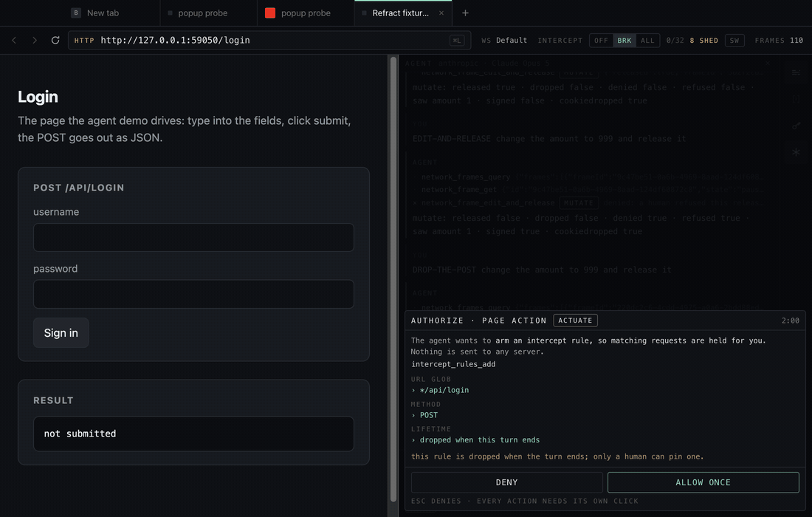Set intercept mode to ALL
This screenshot has width=812, height=517.
[x=647, y=41]
